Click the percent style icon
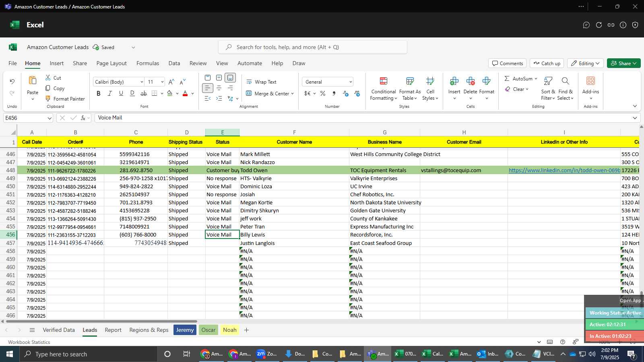 click(x=323, y=93)
